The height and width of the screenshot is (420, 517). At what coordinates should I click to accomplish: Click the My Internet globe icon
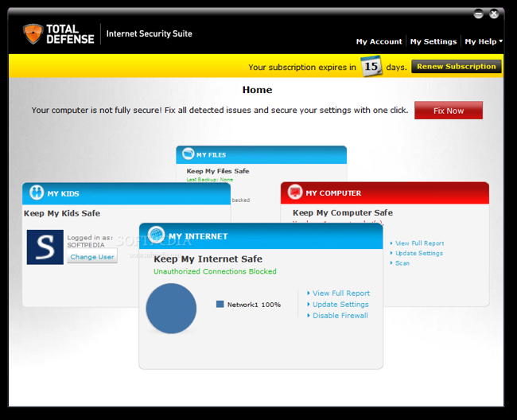coord(156,235)
